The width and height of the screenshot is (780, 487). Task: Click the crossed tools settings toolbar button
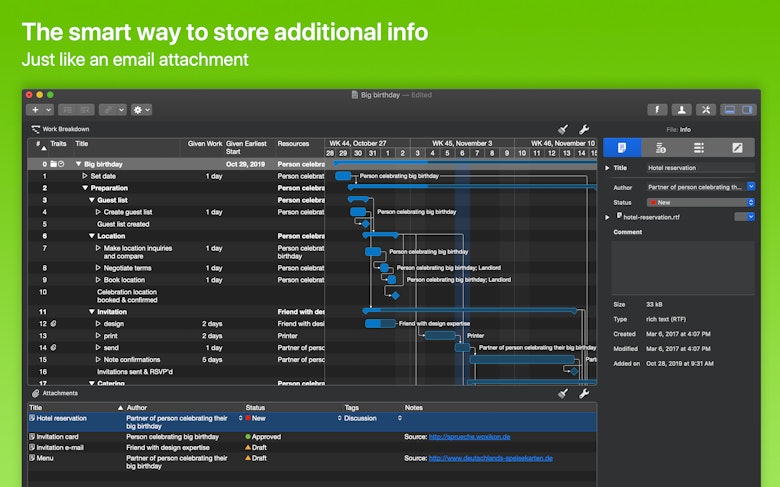click(x=706, y=110)
